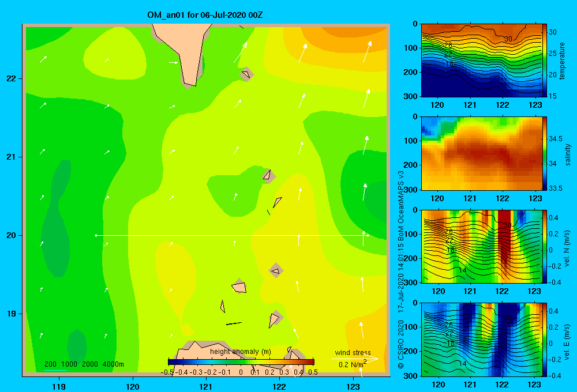Click the vel. N color scale bar
Image resolution: width=577 pixels, height=392 pixels.
tap(545, 246)
